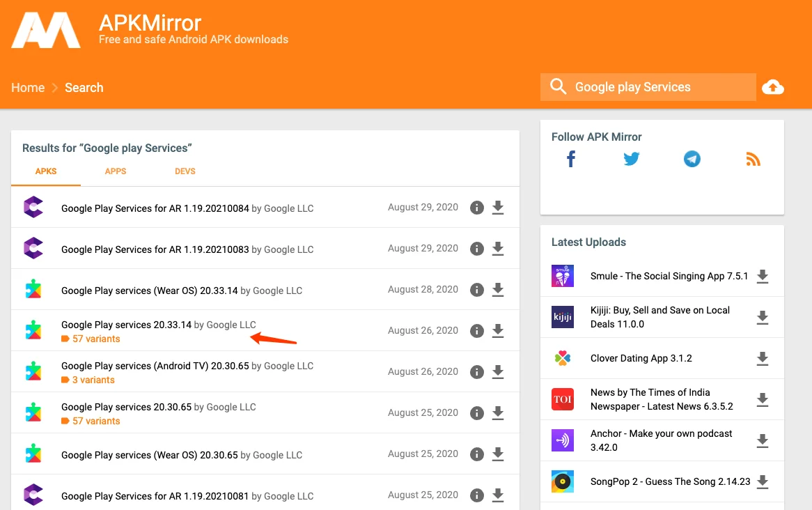Screen dimensions: 812x510
Task: Download News by The Times of India
Action: tap(763, 400)
